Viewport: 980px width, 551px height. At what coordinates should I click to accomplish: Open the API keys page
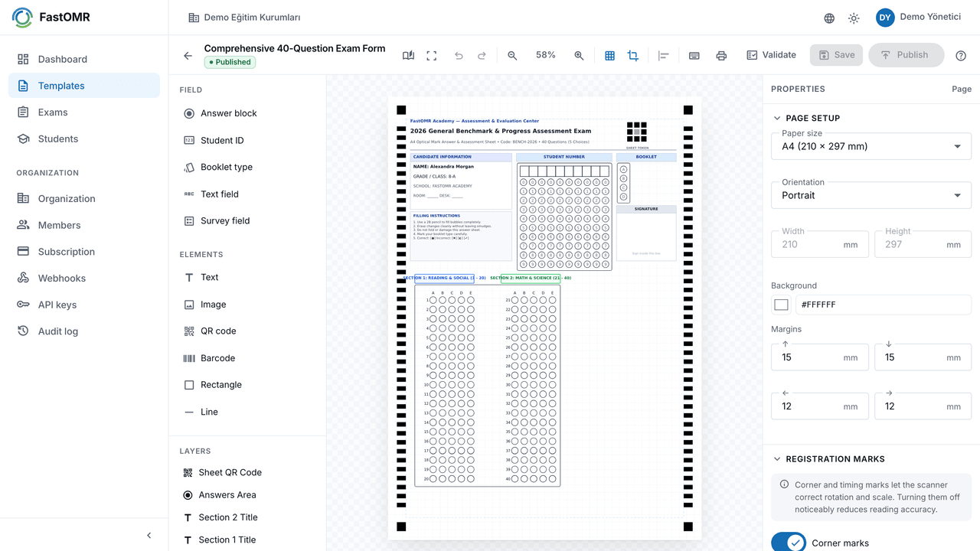(x=84, y=305)
